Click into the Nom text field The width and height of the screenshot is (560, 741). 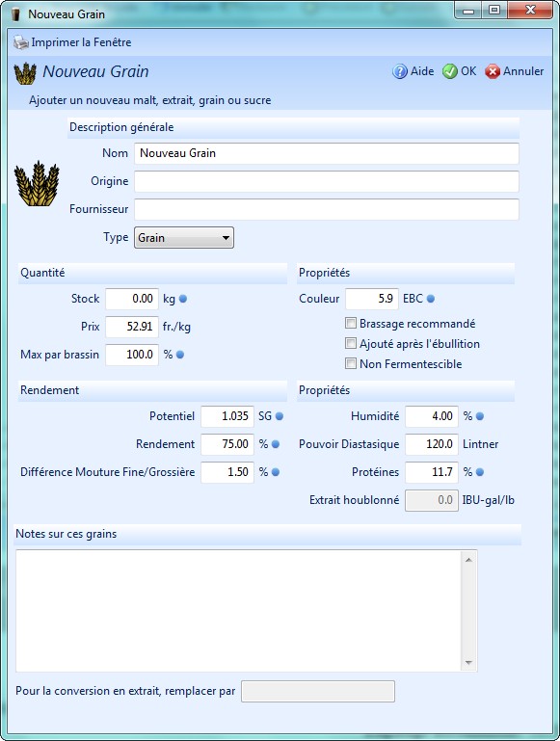coord(327,153)
